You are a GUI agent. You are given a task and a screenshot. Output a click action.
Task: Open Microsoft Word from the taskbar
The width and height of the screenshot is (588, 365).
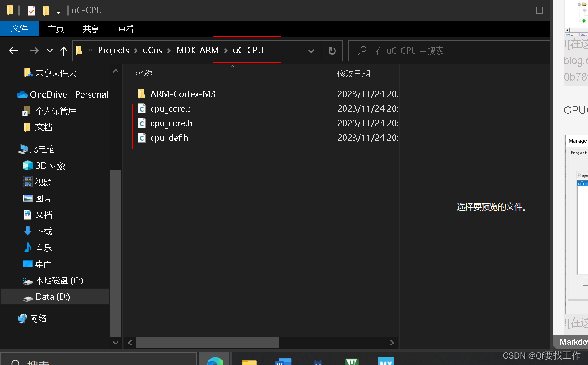point(283,361)
